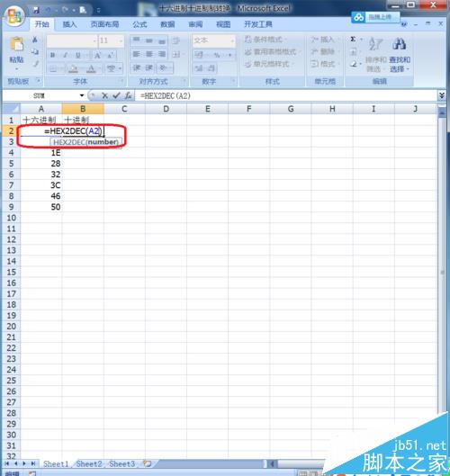Click the Find and Select binoculars icon
This screenshot has width=450, height=476.
(x=400, y=44)
